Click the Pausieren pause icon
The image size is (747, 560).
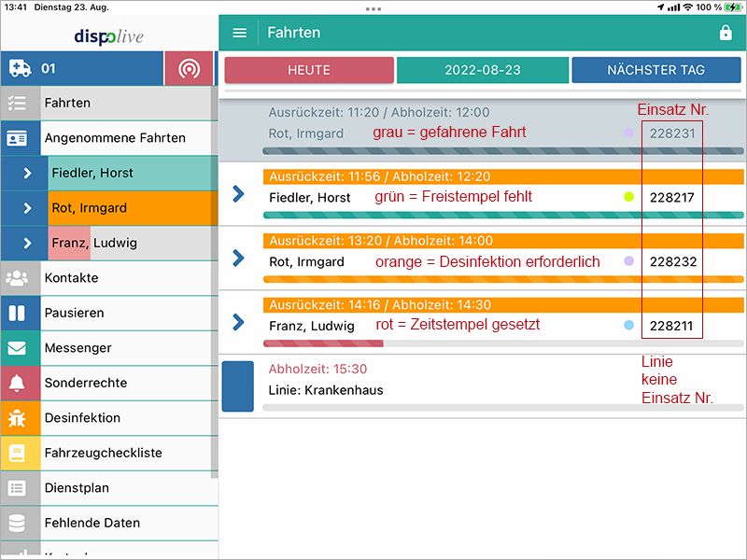click(18, 313)
